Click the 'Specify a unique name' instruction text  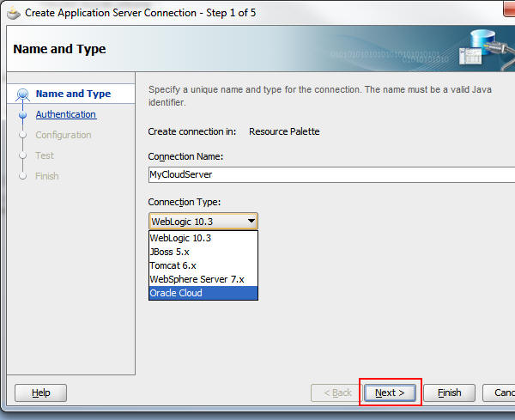(x=320, y=96)
